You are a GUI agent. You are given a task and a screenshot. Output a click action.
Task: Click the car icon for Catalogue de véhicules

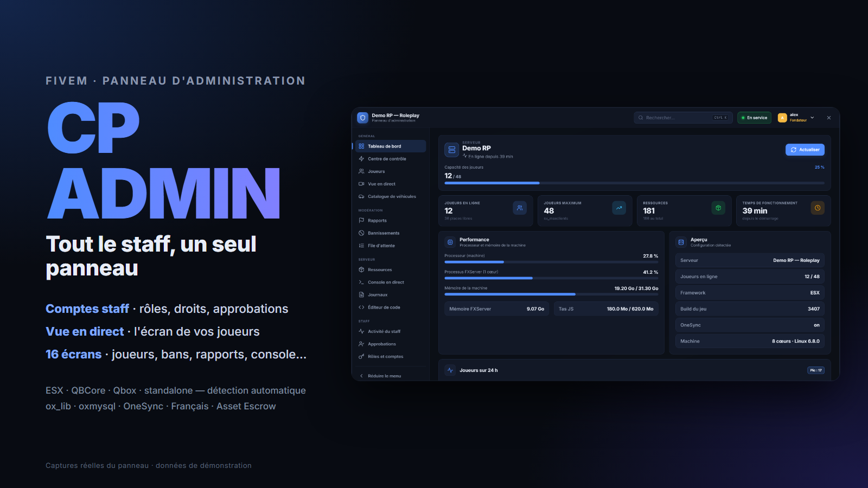tap(361, 196)
